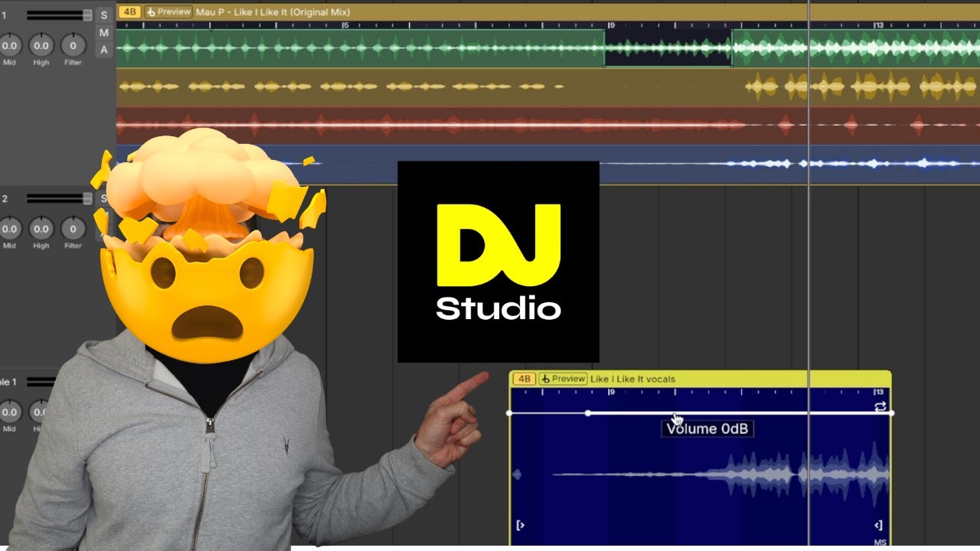
Task: Click the Filter knob on track 1
Action: pyautogui.click(x=73, y=45)
